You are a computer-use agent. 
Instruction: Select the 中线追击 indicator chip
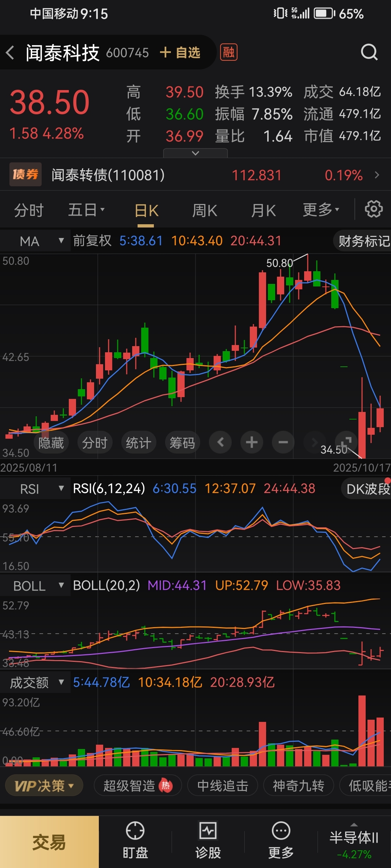[223, 786]
